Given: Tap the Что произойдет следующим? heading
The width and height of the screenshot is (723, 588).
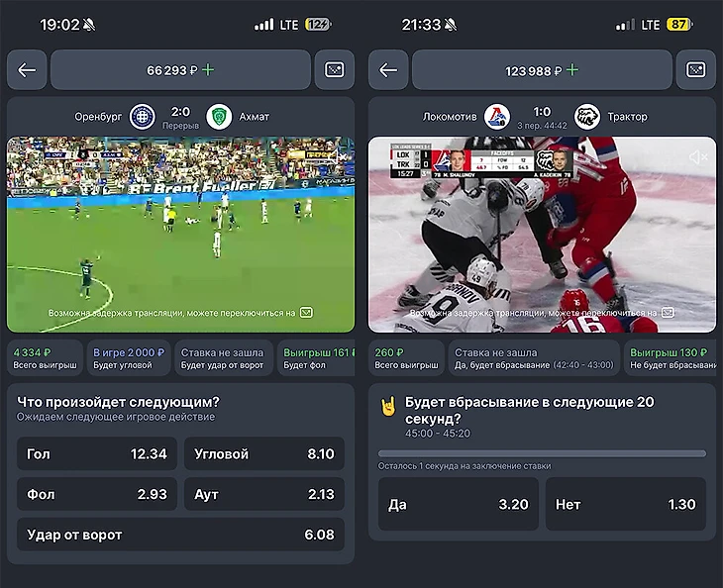Looking at the screenshot, I should point(118,402).
